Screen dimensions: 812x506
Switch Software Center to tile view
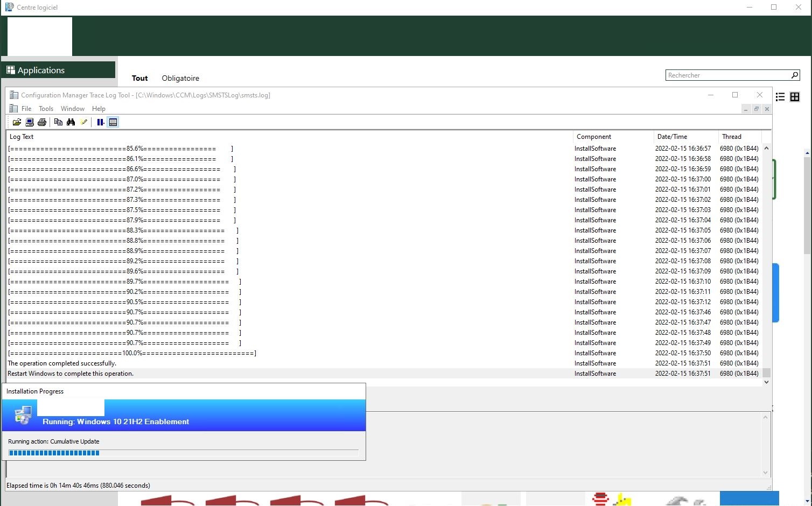795,97
